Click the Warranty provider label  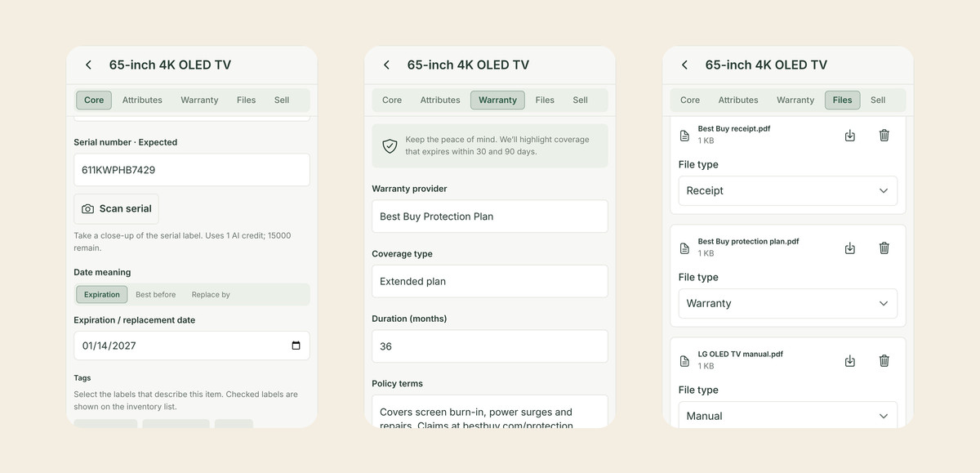tap(409, 189)
